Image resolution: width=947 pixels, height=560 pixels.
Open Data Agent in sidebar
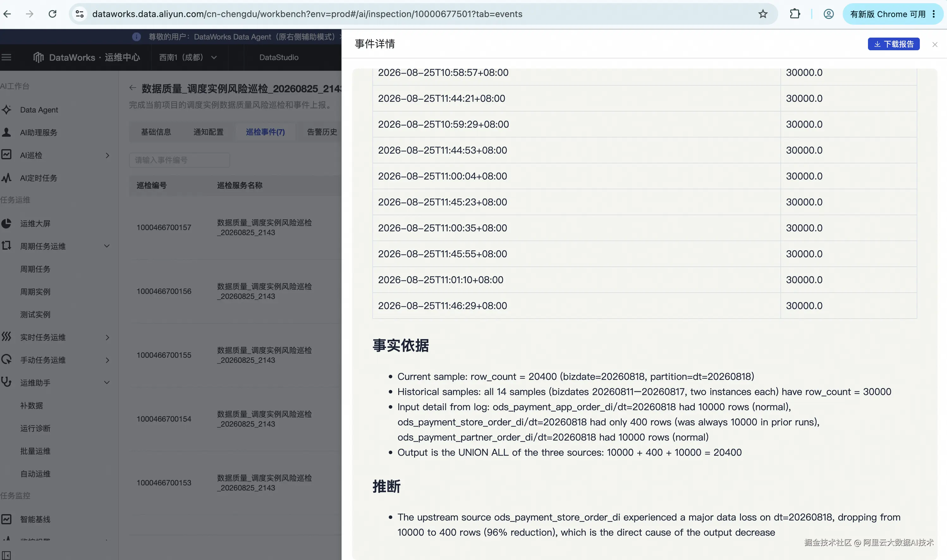click(39, 110)
